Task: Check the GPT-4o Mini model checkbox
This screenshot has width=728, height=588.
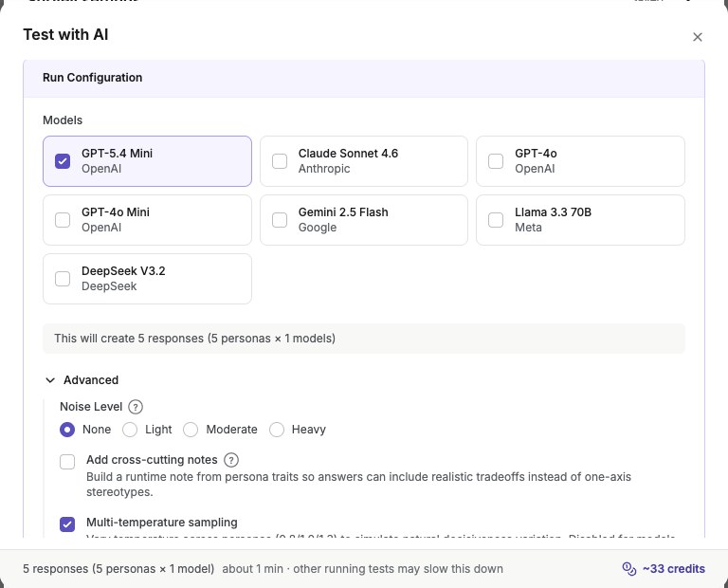Action: 63,220
